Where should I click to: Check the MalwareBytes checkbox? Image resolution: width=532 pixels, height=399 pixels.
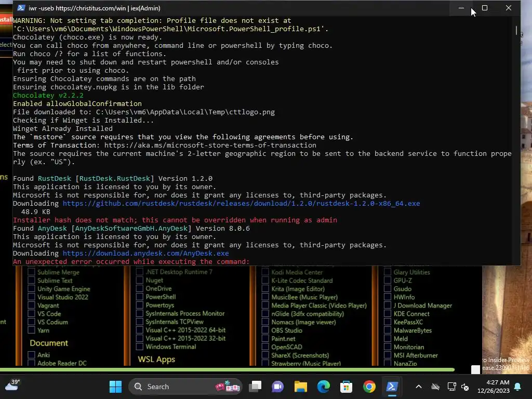388,330
